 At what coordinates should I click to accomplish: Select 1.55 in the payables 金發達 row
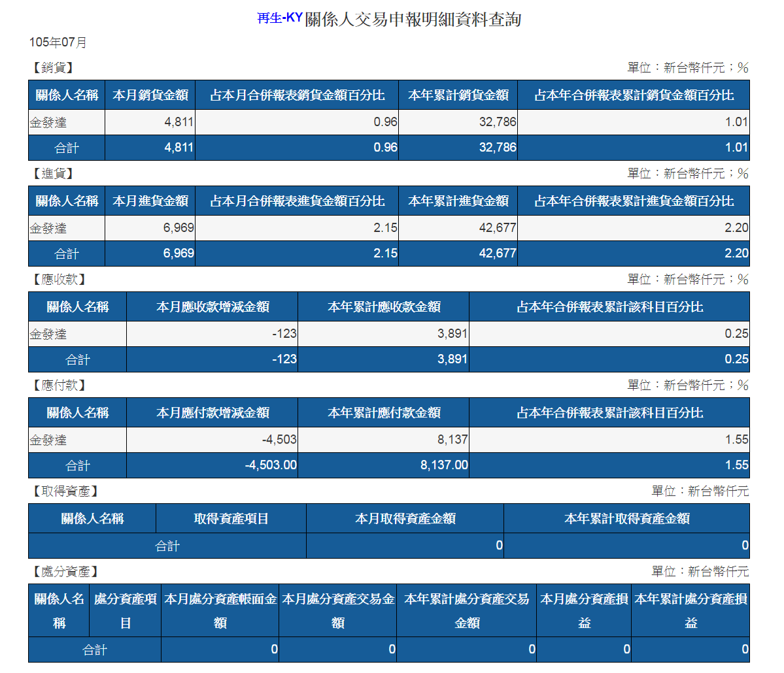pyautogui.click(x=736, y=440)
